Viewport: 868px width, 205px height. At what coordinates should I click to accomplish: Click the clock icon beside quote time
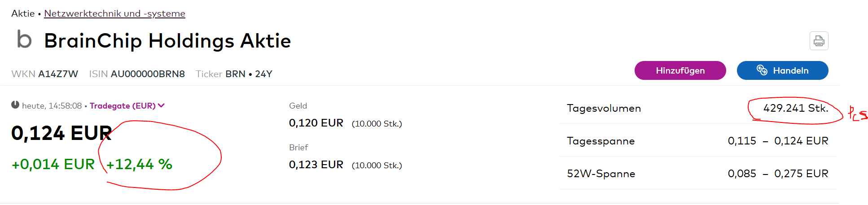tap(15, 105)
